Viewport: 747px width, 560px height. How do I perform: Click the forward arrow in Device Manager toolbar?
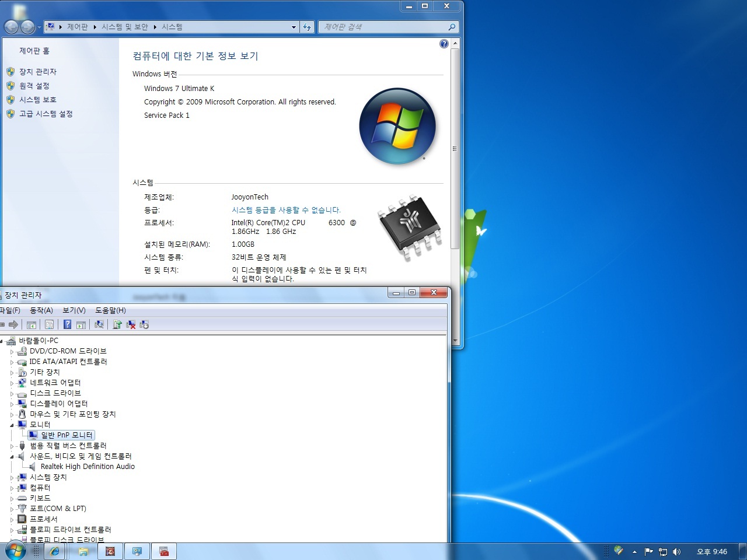(x=13, y=325)
